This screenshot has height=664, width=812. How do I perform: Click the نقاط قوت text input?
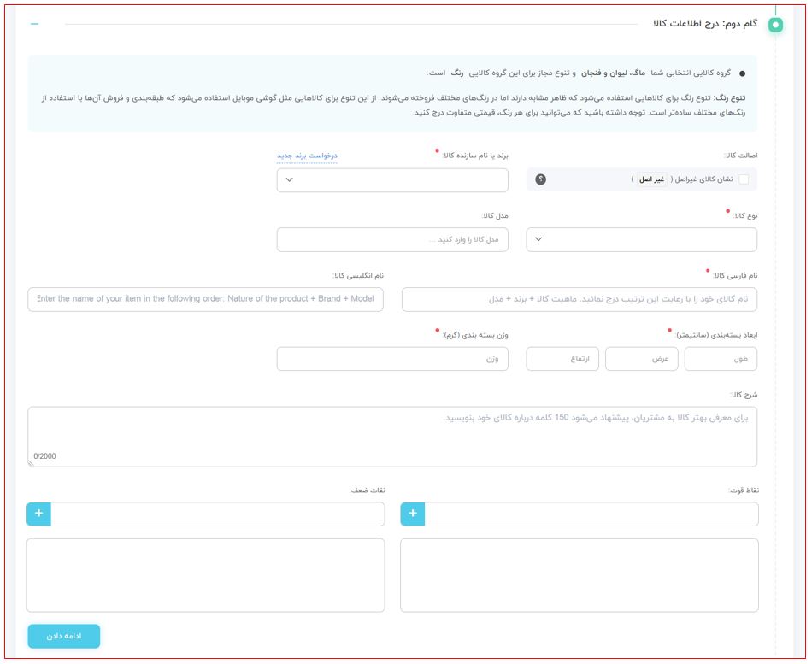[591, 514]
